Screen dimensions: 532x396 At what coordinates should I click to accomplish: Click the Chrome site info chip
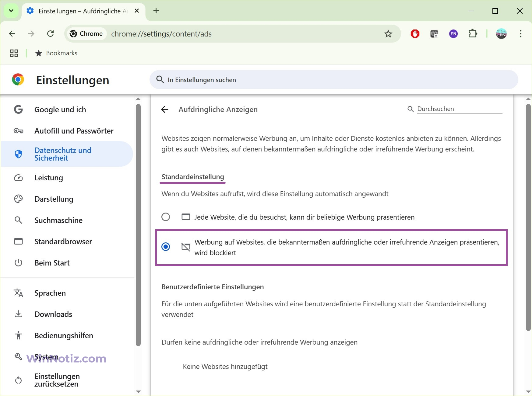(86, 34)
